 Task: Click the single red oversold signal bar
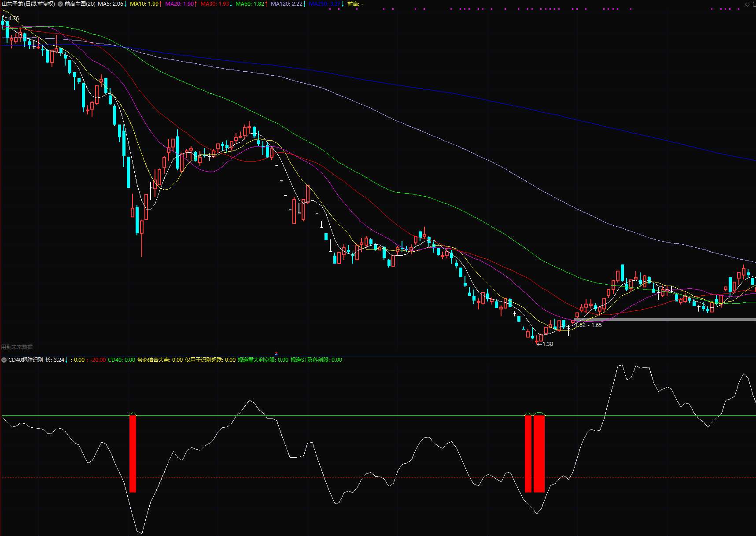click(x=133, y=454)
